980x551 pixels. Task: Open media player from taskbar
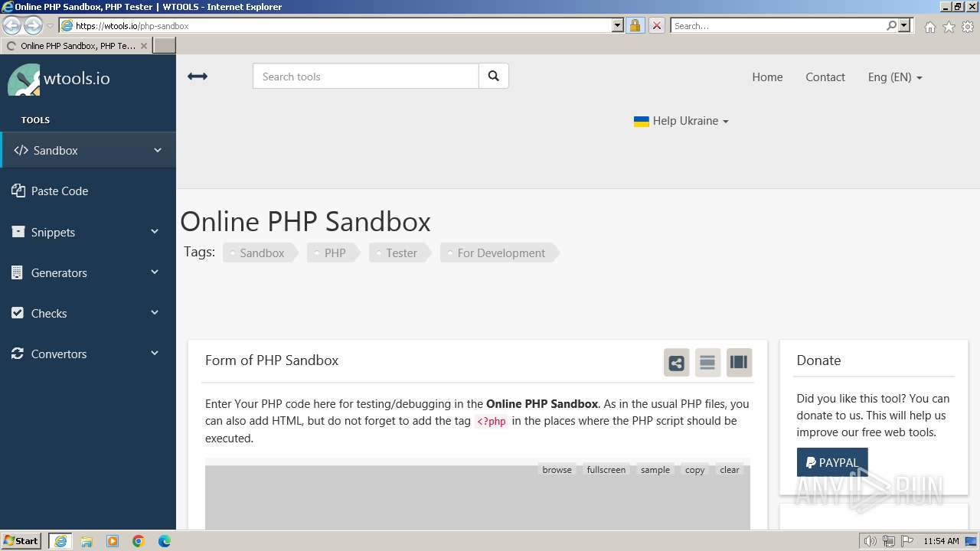[113, 541]
